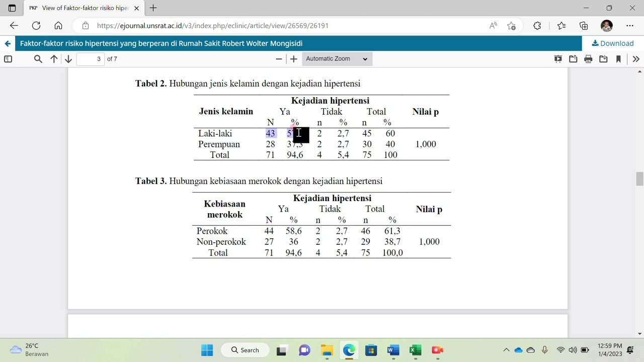Open File Explorer from taskbar

click(327, 350)
